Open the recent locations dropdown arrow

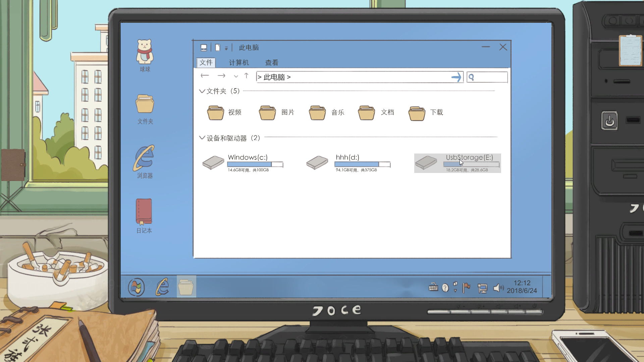tap(236, 76)
